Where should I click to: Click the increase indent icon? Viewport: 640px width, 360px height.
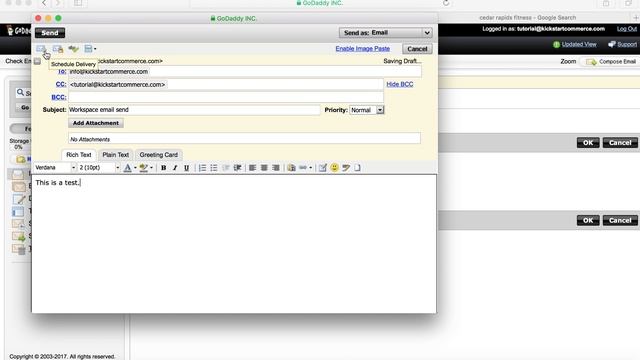click(237, 168)
